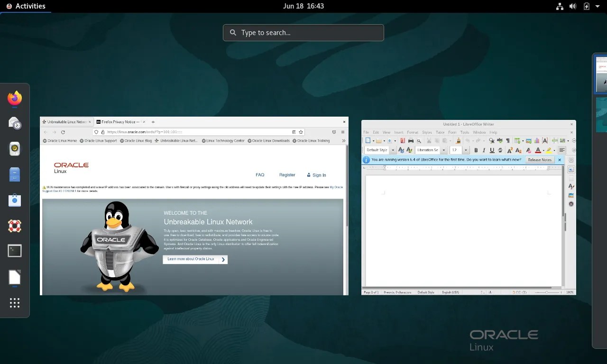Show formatting marks in the document
The height and width of the screenshot is (364, 607).
coord(508,140)
